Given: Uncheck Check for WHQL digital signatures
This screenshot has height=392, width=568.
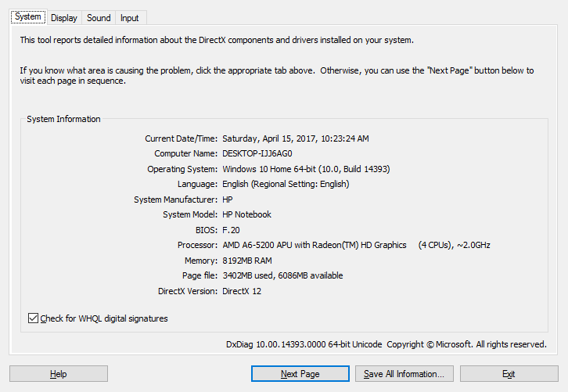Looking at the screenshot, I should point(33,318).
